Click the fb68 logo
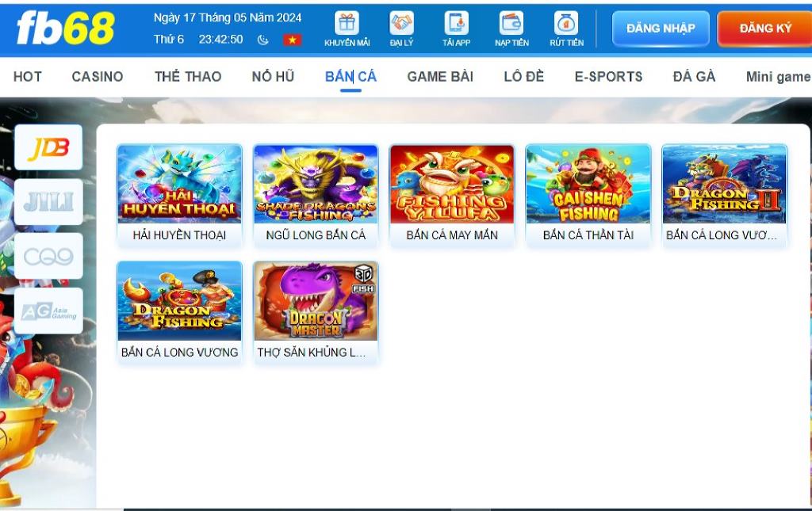This screenshot has height=511, width=812. coord(65,29)
